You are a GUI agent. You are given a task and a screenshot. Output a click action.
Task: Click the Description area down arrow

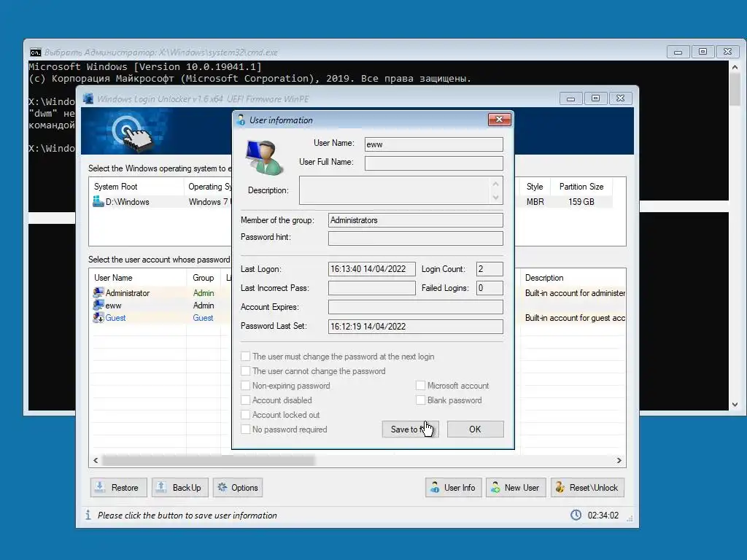495,197
